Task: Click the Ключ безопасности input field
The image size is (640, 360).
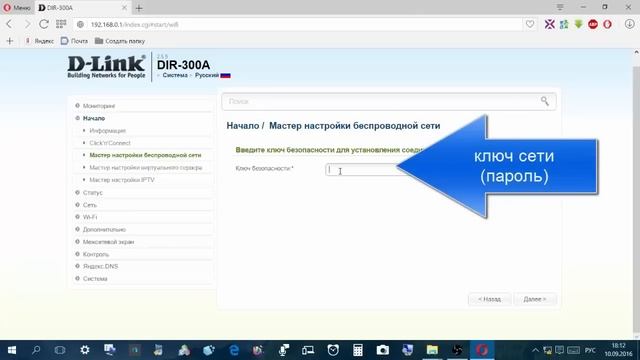Action: tap(361, 170)
